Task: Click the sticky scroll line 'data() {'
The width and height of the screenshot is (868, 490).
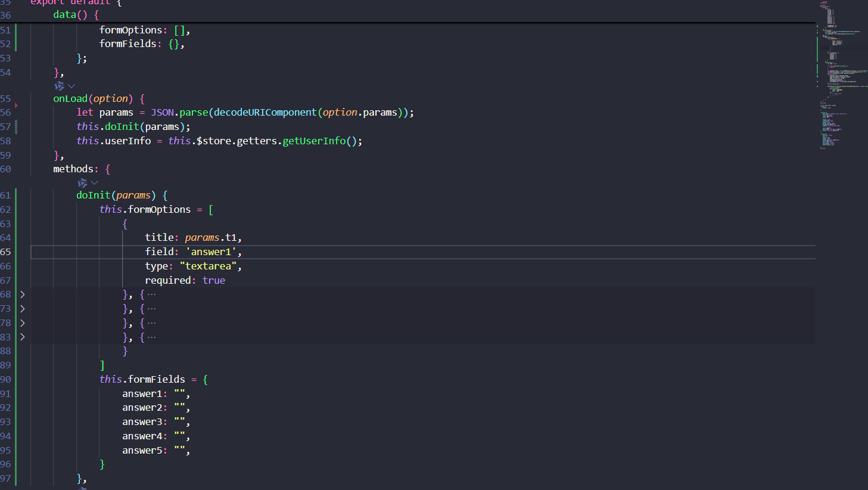Action: pyautogui.click(x=76, y=15)
